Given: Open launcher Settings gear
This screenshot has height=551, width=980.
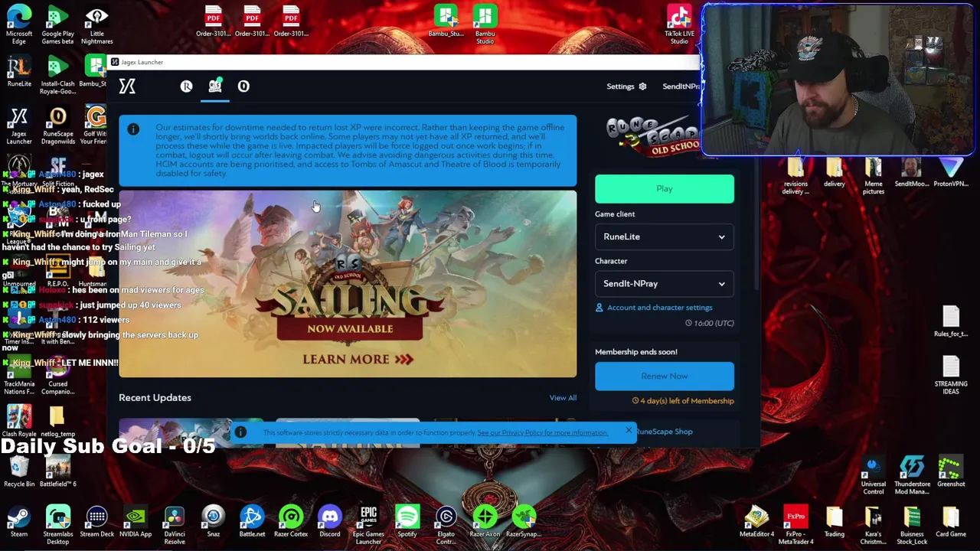Looking at the screenshot, I should point(626,86).
